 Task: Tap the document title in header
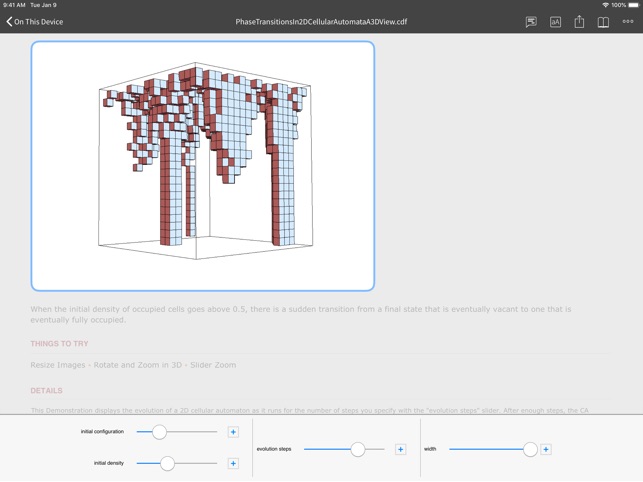click(x=321, y=22)
